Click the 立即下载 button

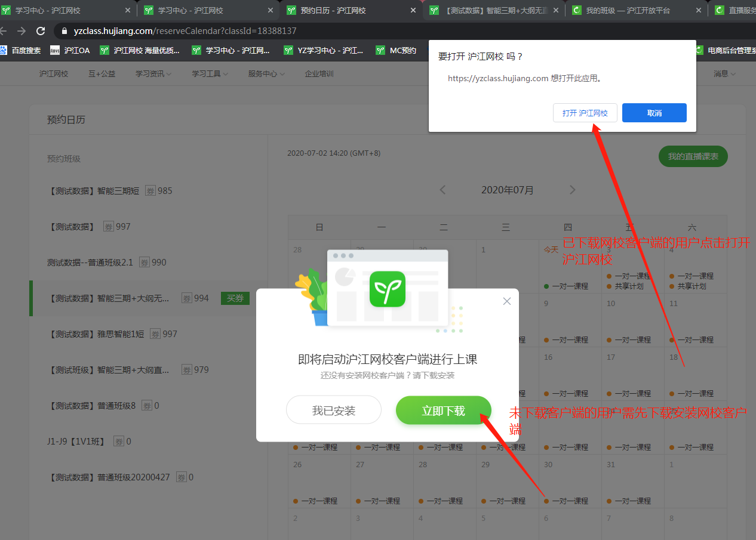coord(443,411)
